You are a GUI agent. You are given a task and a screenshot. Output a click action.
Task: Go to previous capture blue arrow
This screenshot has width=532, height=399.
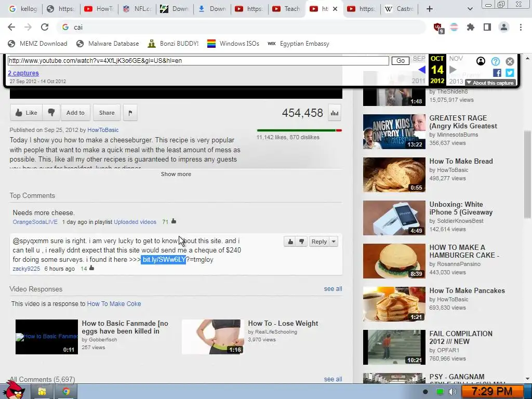(x=422, y=70)
